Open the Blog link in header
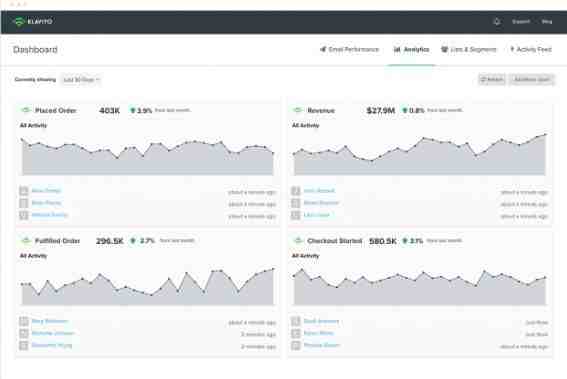Viewport: 567px width, 379px height. tap(547, 22)
